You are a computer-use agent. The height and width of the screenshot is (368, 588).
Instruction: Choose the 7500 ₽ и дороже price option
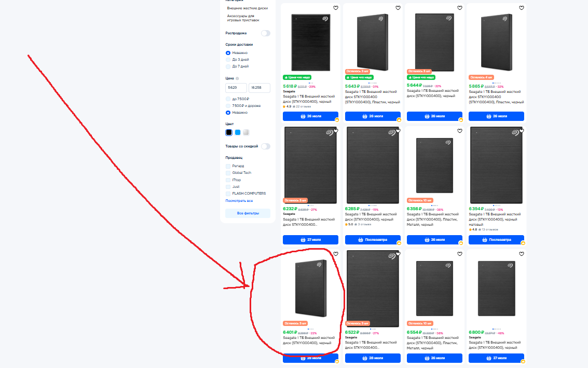(x=228, y=106)
